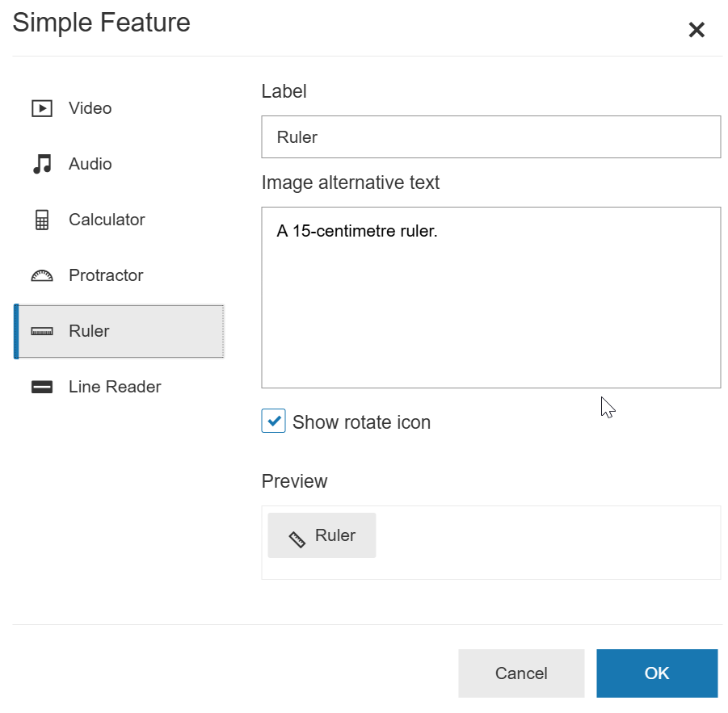
Task: Click the Preview heading
Action: tap(294, 481)
